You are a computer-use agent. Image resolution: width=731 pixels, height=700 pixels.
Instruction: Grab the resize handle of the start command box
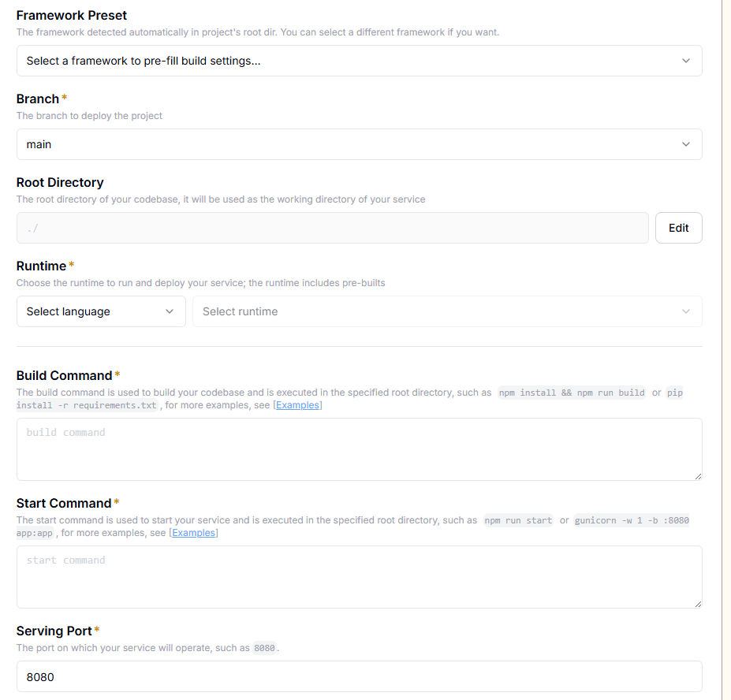coord(698,604)
